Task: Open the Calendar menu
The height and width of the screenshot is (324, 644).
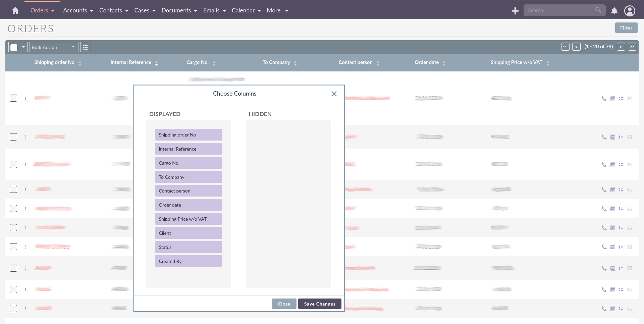Action: click(x=246, y=11)
